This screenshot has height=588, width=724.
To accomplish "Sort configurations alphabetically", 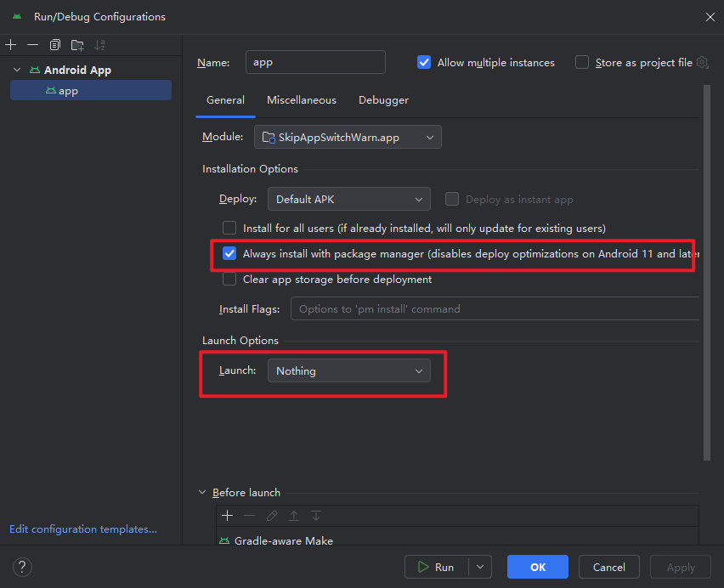I will tap(99, 45).
